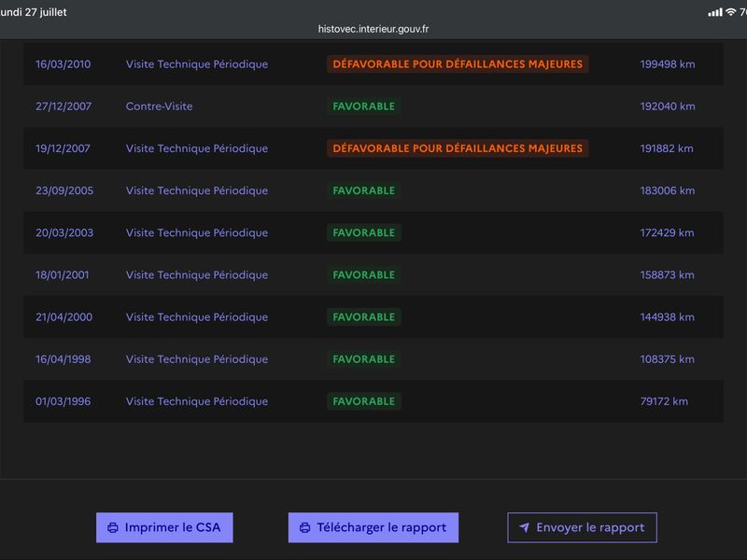Select the date 16/04/1998
747x560 pixels.
point(63,359)
